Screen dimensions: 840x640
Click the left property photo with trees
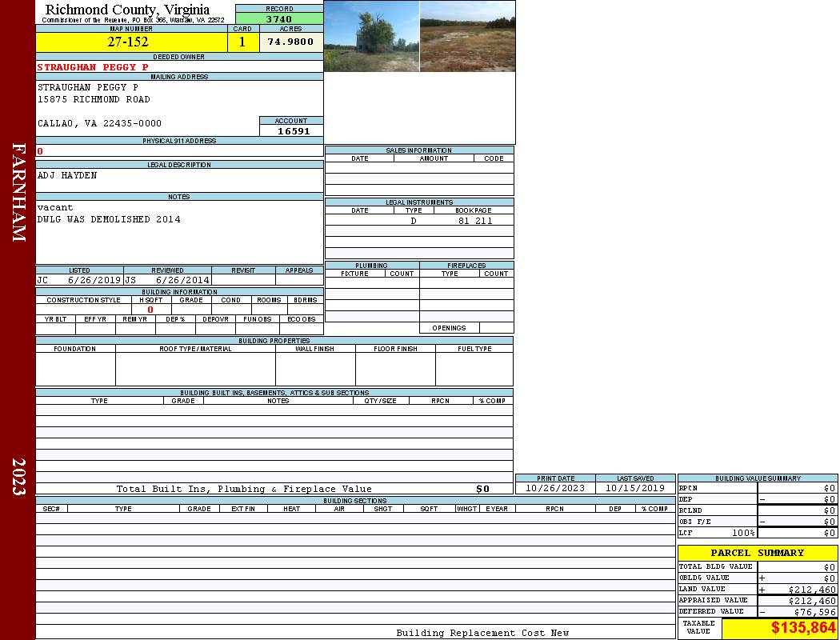(x=371, y=36)
